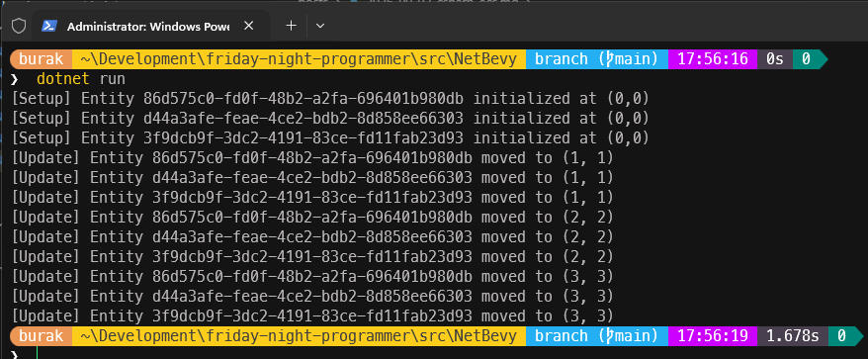Click the top prompt path segment ending in NetBevy
Image resolution: width=868 pixels, height=359 pixels.
coord(299,58)
